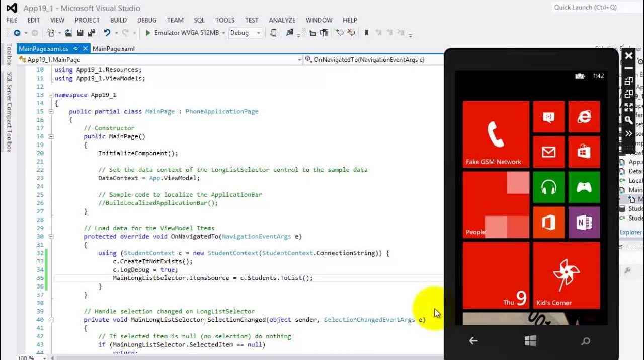Click in the Quick Launch search box
This screenshot has height=360, width=644.
tap(594, 7)
